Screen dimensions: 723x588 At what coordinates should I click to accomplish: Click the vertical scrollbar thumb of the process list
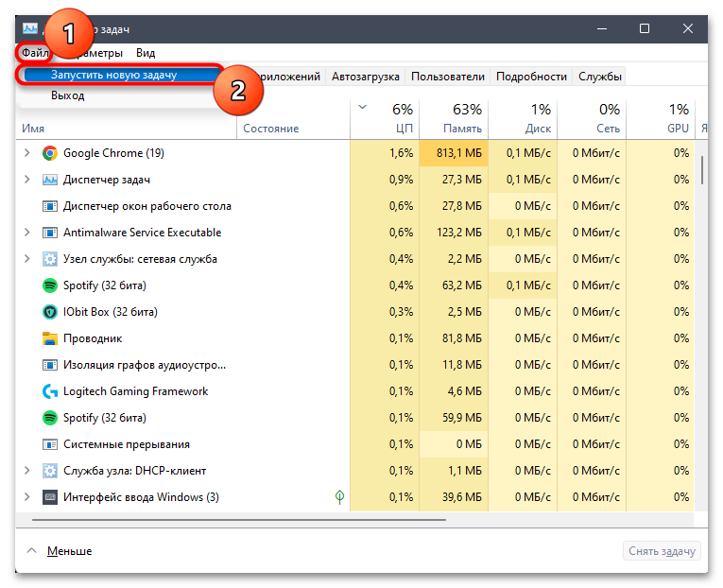tap(702, 170)
